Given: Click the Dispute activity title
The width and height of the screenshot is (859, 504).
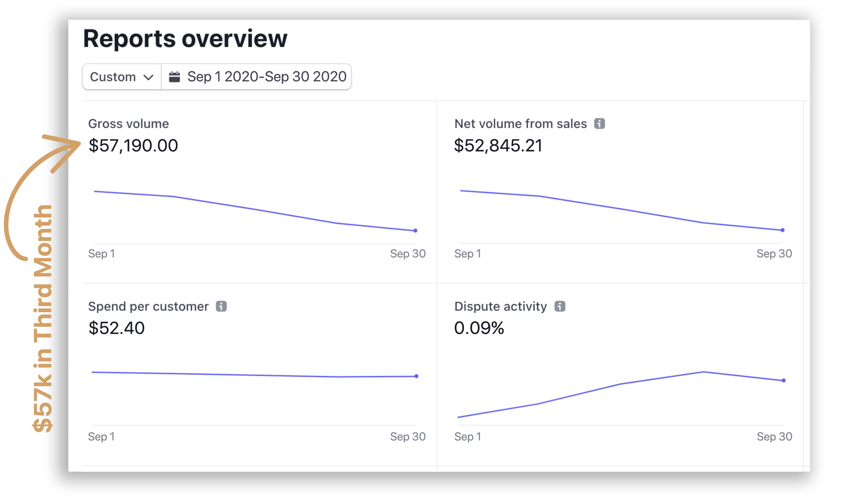Looking at the screenshot, I should coord(500,306).
